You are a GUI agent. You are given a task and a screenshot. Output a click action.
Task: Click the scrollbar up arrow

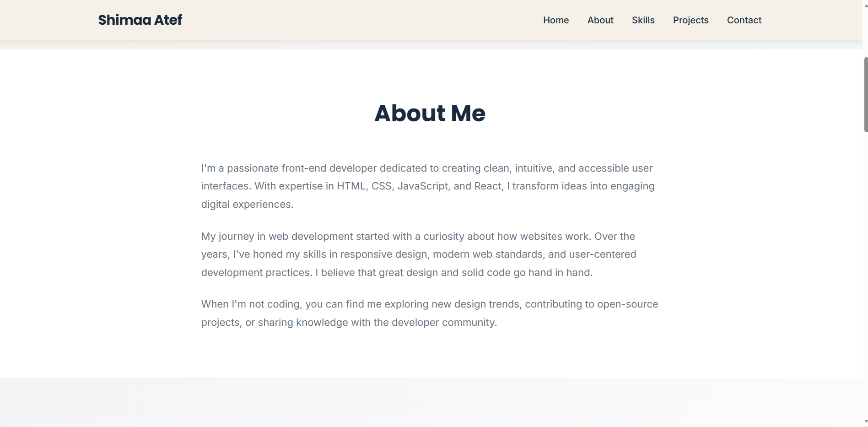865,5
